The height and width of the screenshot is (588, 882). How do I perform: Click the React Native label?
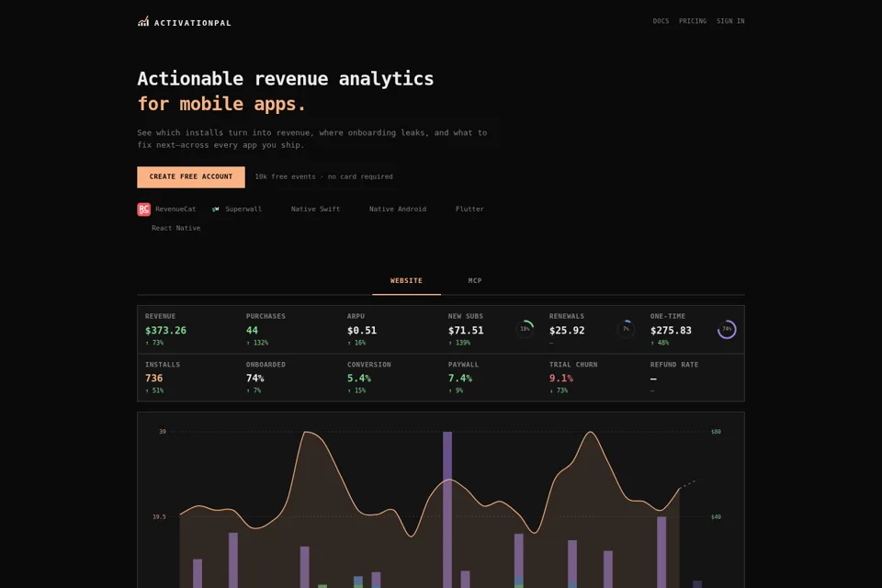click(x=175, y=228)
